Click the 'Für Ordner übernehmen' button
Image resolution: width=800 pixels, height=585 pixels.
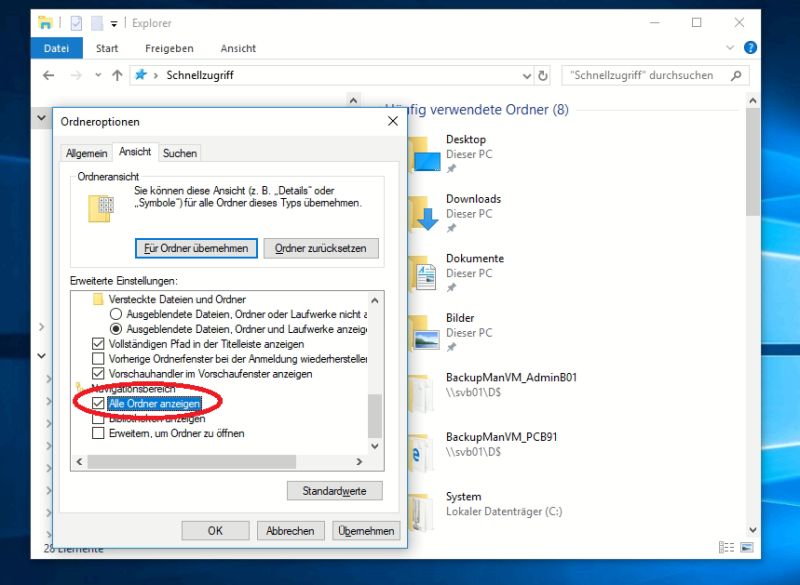[196, 247]
